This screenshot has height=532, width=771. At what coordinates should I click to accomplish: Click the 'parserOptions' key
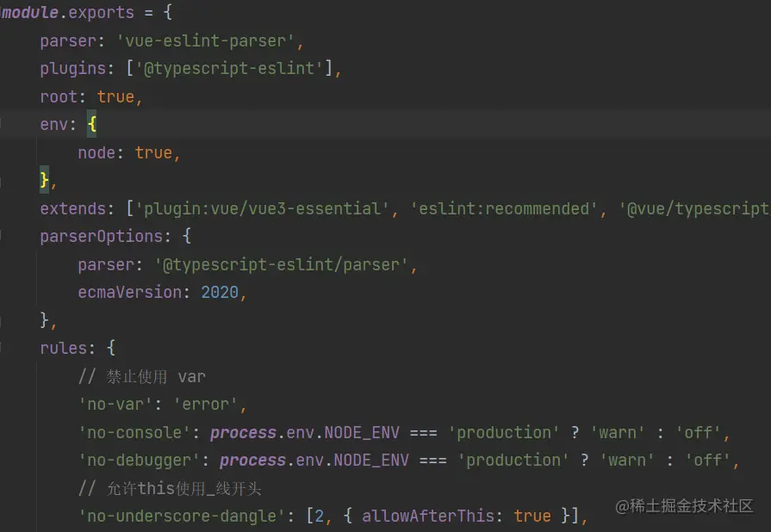tap(102, 236)
